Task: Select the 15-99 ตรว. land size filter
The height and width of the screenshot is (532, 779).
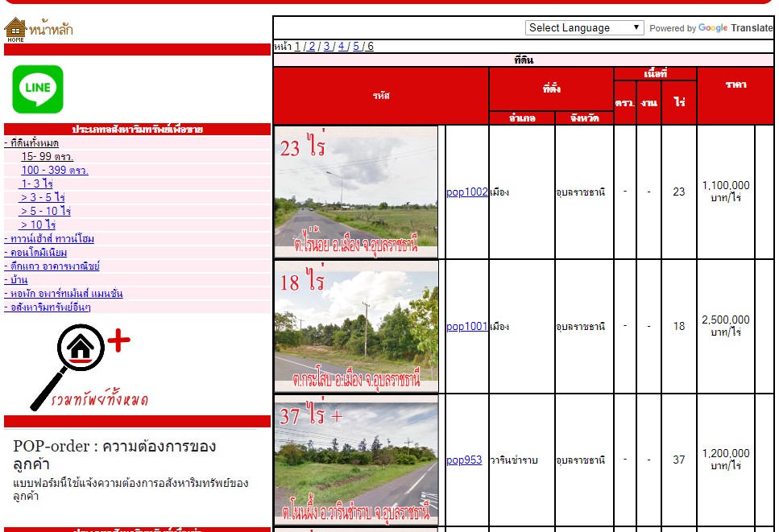Action: [48, 156]
